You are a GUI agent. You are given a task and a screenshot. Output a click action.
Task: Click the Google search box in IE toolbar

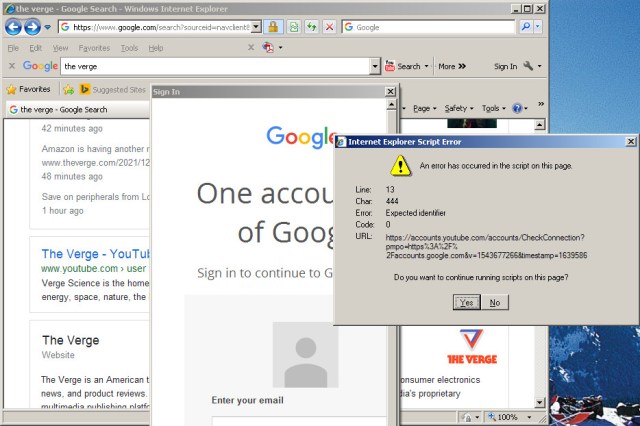pyautogui.click(x=429, y=27)
